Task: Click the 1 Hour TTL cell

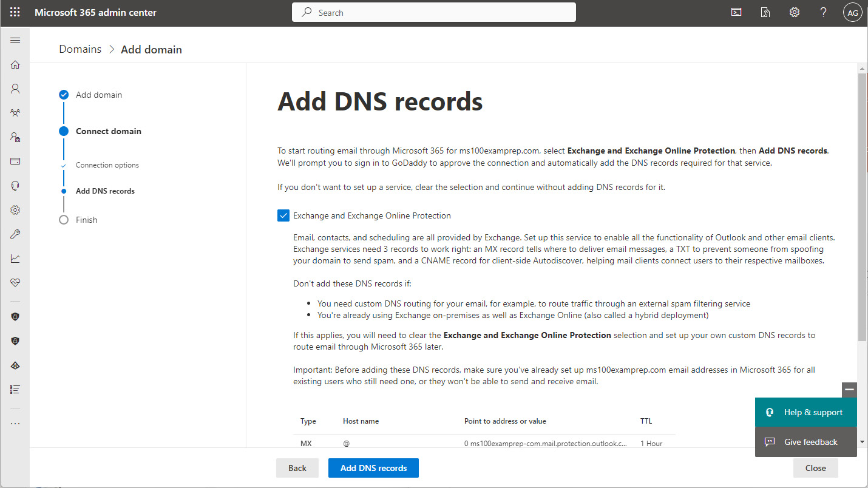Action: pos(651,444)
